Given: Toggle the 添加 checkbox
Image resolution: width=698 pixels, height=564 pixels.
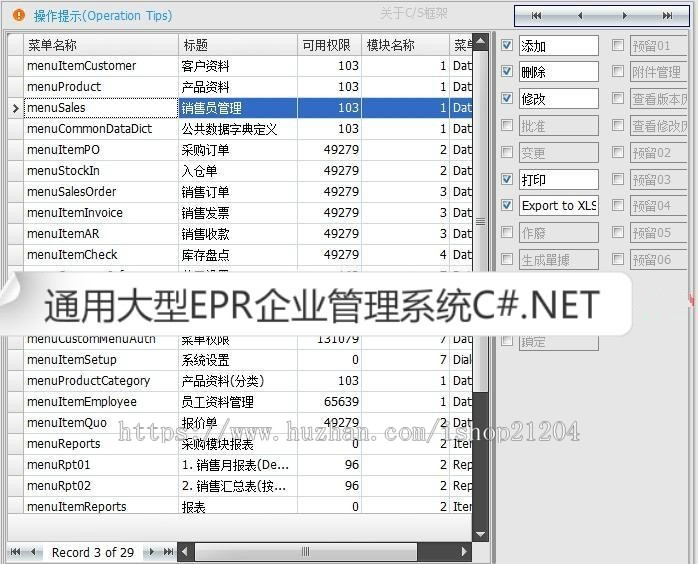Looking at the screenshot, I should pos(507,45).
